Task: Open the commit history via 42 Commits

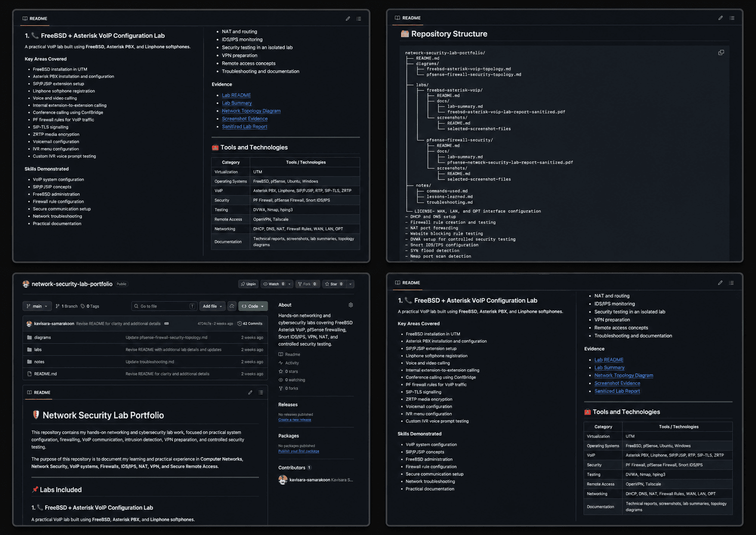Action: click(x=250, y=324)
